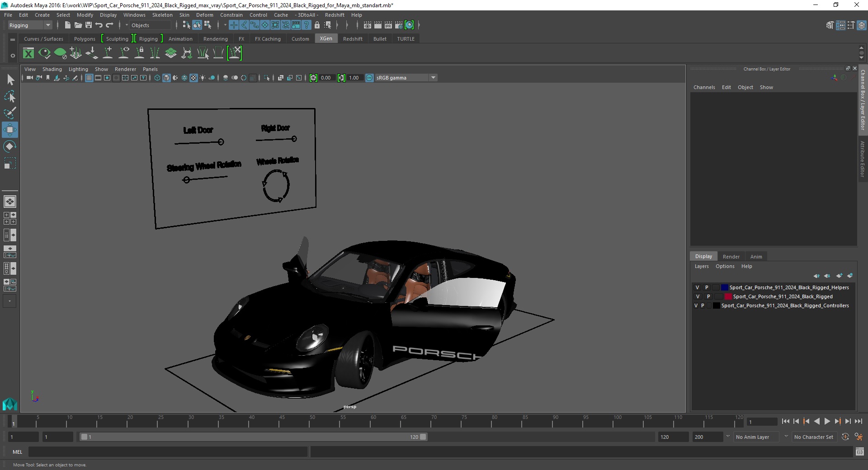Open the Rigging menu set dropdown
868x470 pixels.
(30, 25)
